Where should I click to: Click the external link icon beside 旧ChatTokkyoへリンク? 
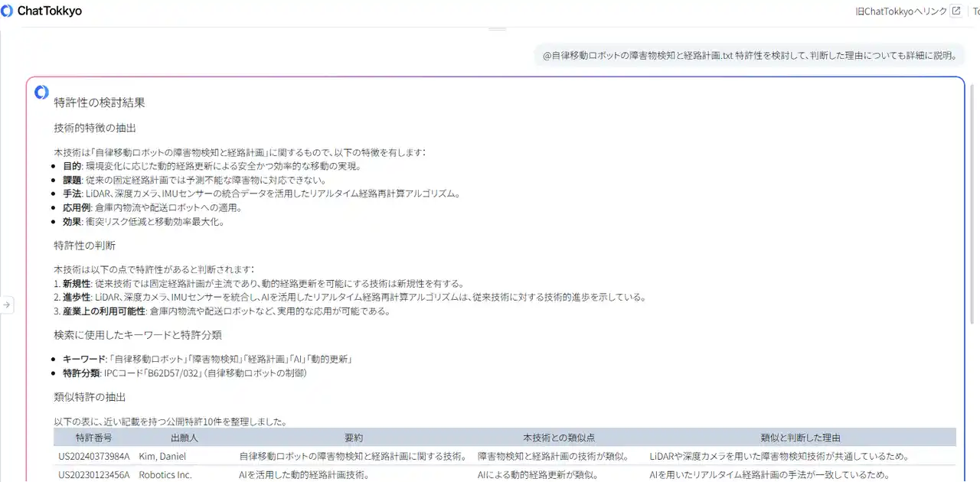(x=955, y=11)
